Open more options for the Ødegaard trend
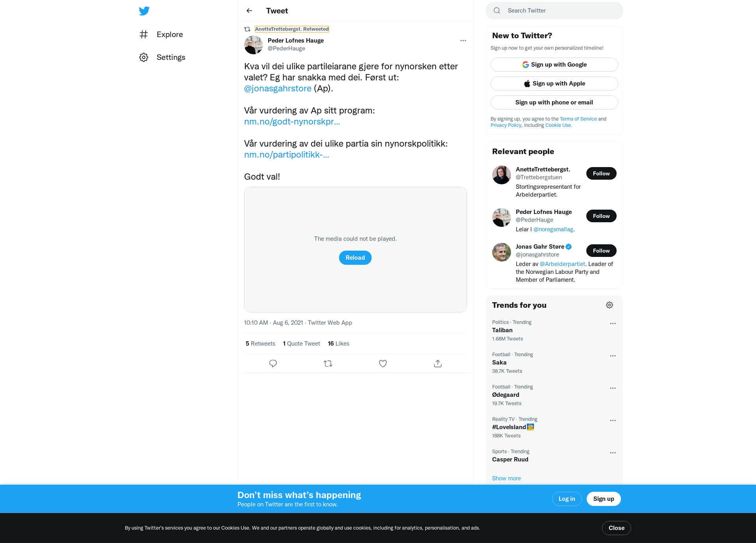Screen dimensions: 756x543 point(613,388)
